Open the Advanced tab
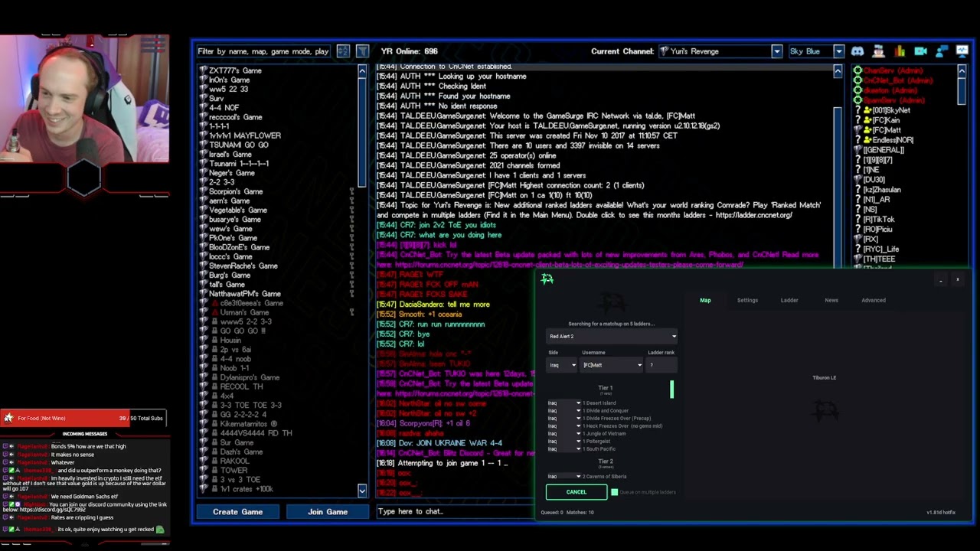 pos(874,300)
